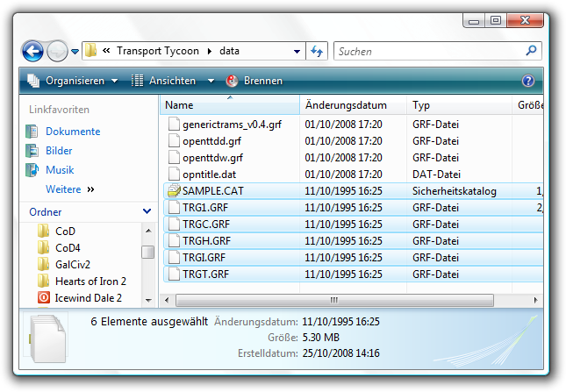566x392 pixels.
Task: Select openttdw.grf file
Action: pos(212,158)
